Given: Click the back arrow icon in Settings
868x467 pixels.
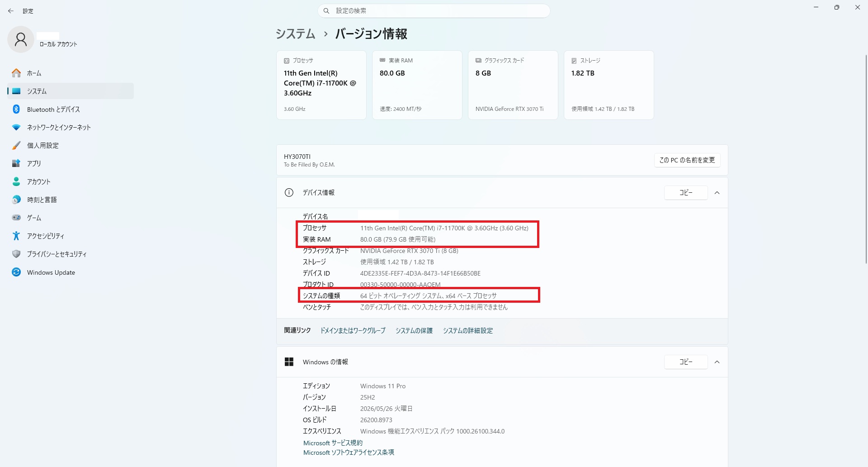Looking at the screenshot, I should click(11, 11).
